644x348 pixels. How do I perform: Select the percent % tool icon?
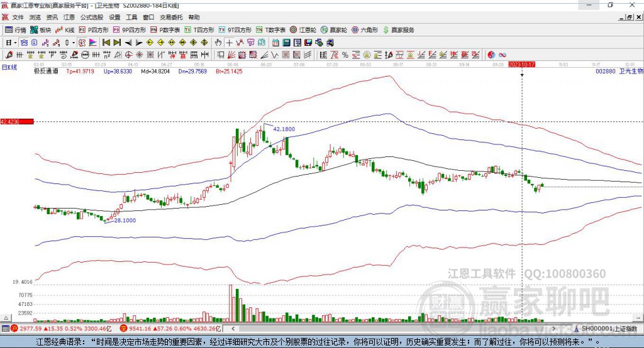[x=345, y=55]
